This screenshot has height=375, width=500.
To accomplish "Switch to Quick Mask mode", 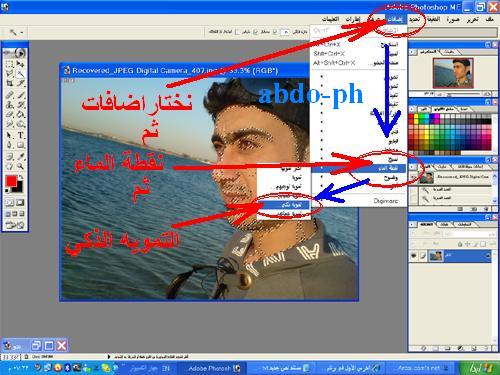I will pos(20,202).
